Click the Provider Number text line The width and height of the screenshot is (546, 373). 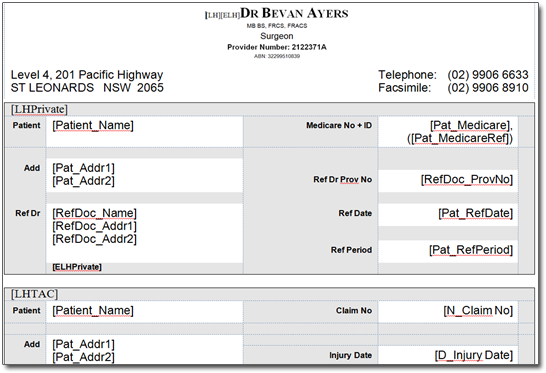[277, 47]
